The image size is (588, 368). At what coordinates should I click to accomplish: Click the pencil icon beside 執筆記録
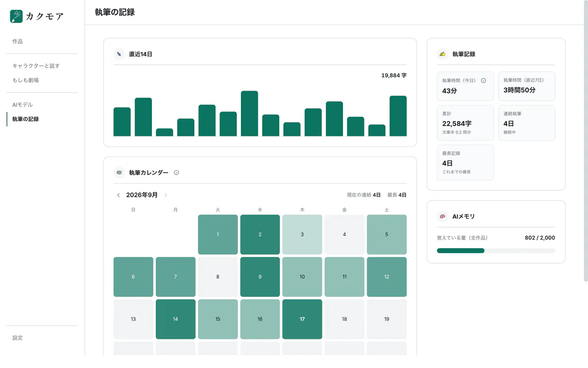pyautogui.click(x=443, y=54)
